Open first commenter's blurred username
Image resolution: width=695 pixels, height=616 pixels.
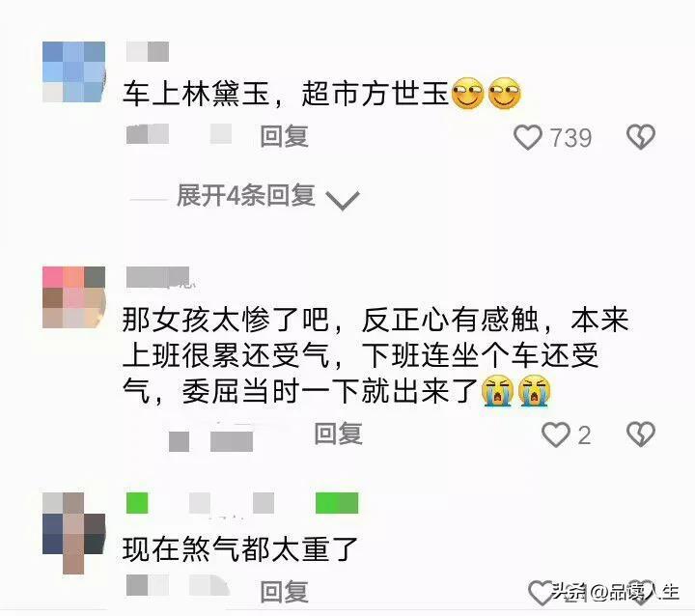click(x=148, y=52)
